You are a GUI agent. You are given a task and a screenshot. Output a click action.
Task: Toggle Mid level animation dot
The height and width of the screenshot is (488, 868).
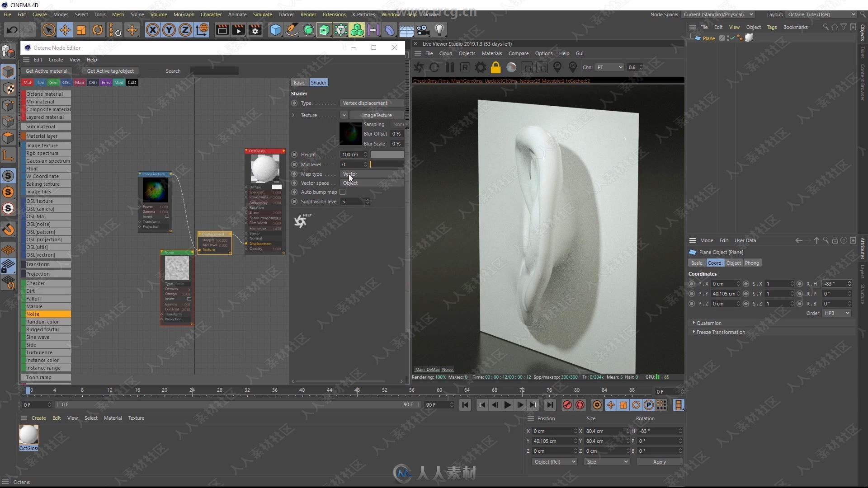(295, 164)
